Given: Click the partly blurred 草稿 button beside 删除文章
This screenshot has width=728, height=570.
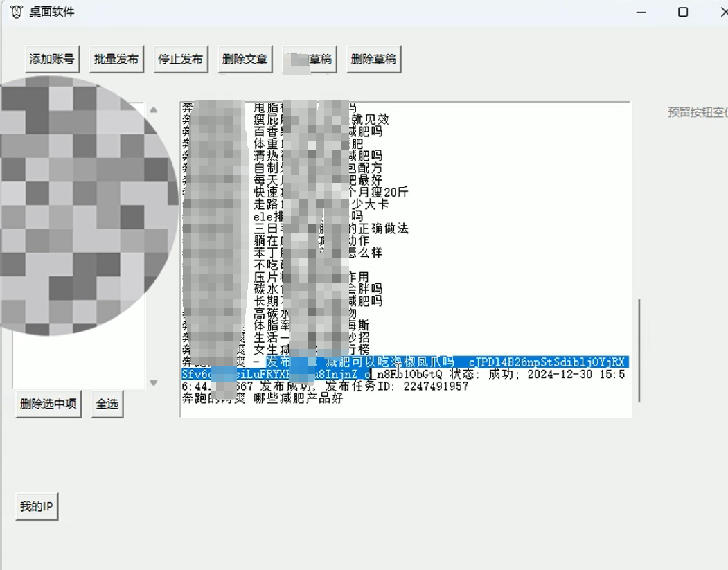Looking at the screenshot, I should (309, 59).
